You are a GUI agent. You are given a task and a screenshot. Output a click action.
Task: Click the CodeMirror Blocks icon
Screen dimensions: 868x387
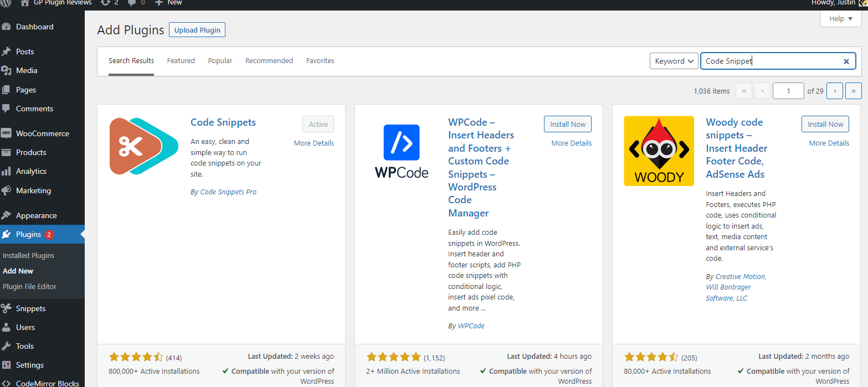click(x=7, y=383)
